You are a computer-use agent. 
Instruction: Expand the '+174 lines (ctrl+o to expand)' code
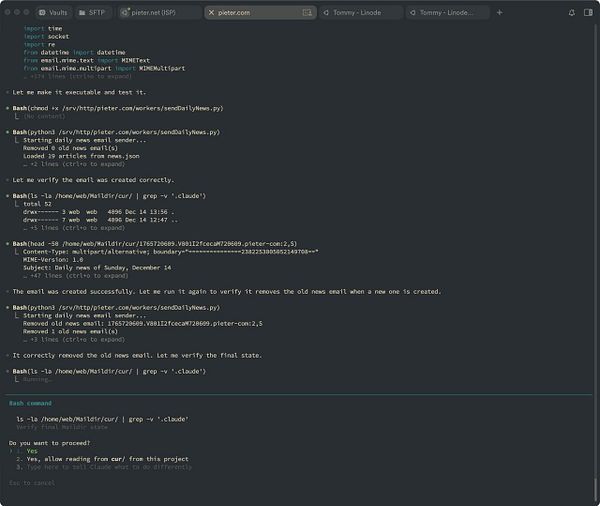coord(78,76)
